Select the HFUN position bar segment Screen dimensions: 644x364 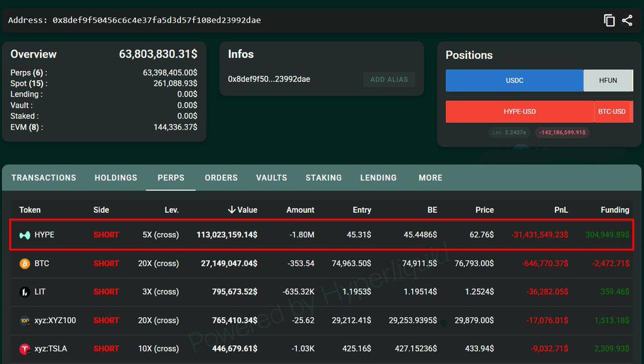tap(608, 80)
